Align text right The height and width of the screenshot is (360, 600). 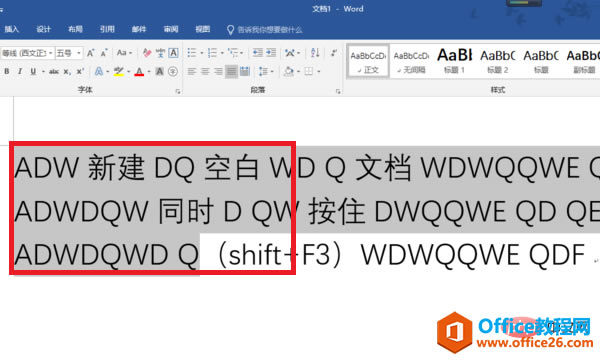(x=218, y=72)
